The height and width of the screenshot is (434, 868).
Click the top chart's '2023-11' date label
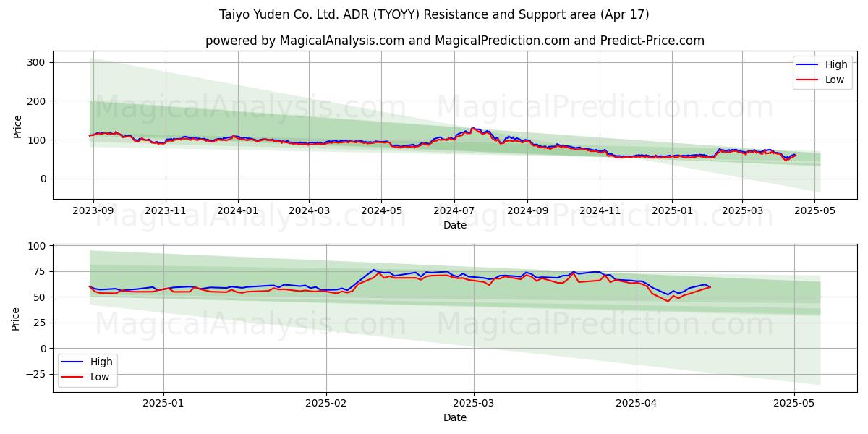click(x=166, y=210)
